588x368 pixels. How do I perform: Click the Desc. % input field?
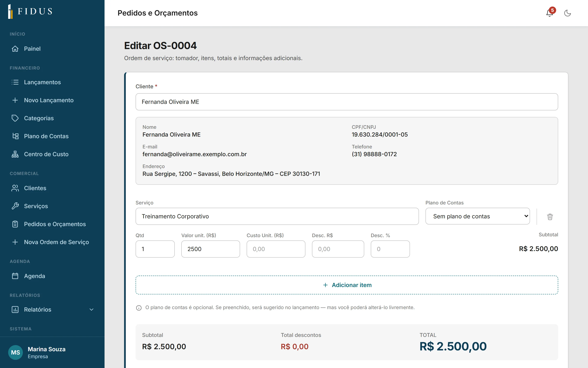(390, 249)
